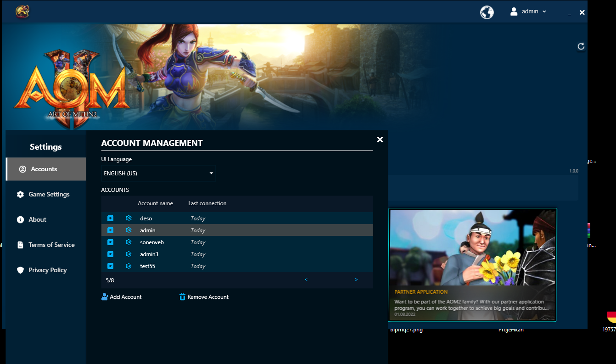This screenshot has height=364, width=616.
Task: Click the Last connection column header
Action: (x=207, y=203)
